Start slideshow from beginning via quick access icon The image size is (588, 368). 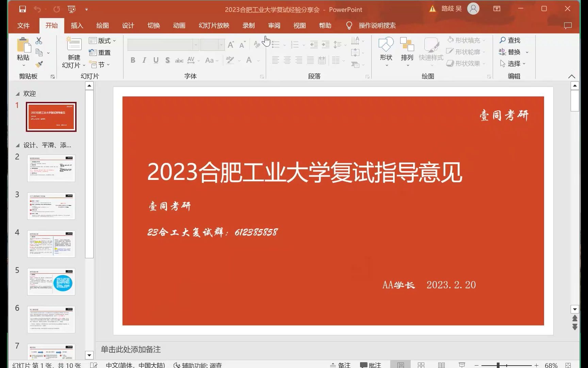pyautogui.click(x=71, y=9)
